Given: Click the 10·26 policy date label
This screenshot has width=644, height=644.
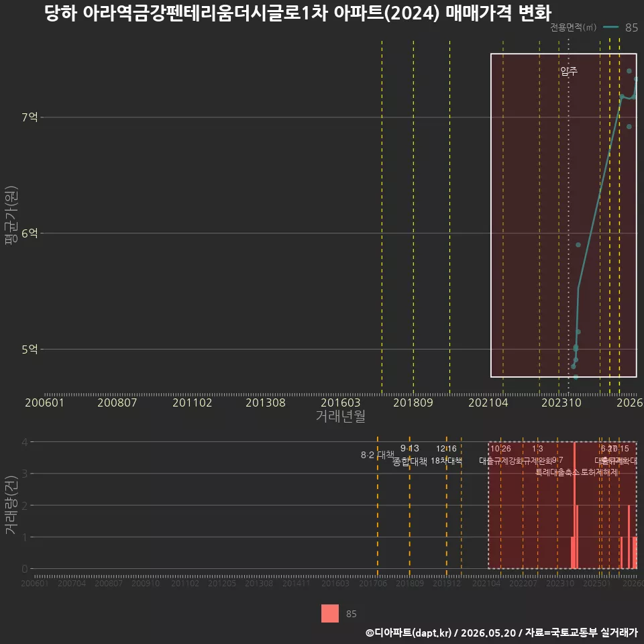Looking at the screenshot, I should (500, 449).
